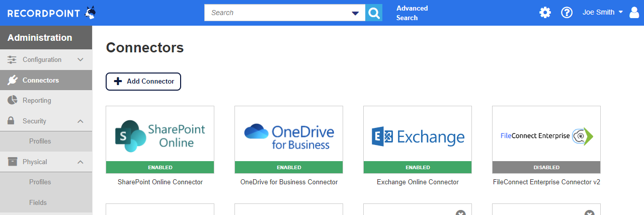Open Profiles under Physical
Screen dimensions: 644x215
click(x=46, y=182)
